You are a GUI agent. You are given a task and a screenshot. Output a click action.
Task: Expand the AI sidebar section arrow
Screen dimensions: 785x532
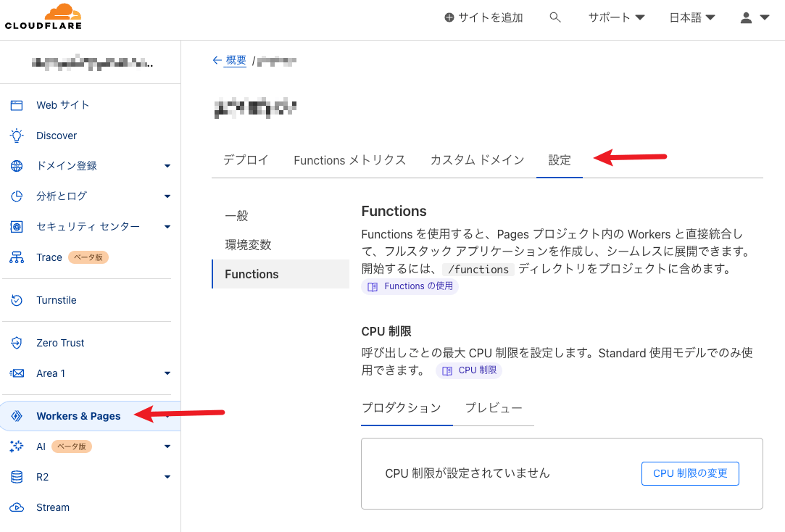pyautogui.click(x=167, y=446)
